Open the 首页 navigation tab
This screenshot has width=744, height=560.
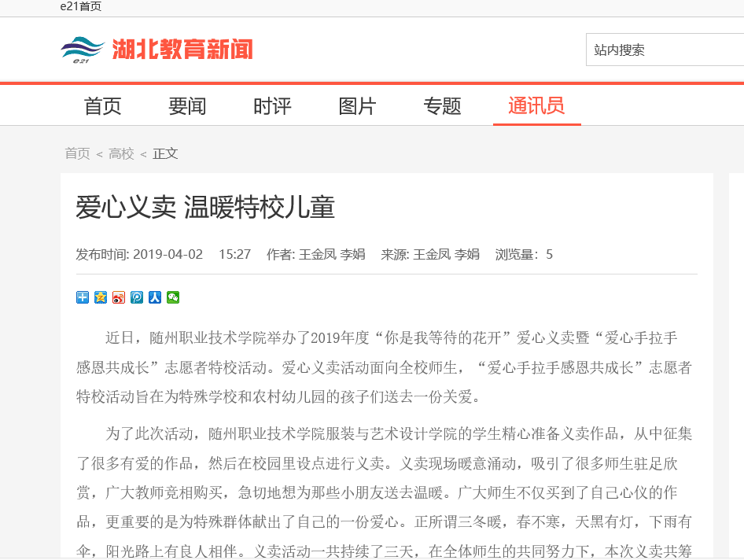pos(103,106)
